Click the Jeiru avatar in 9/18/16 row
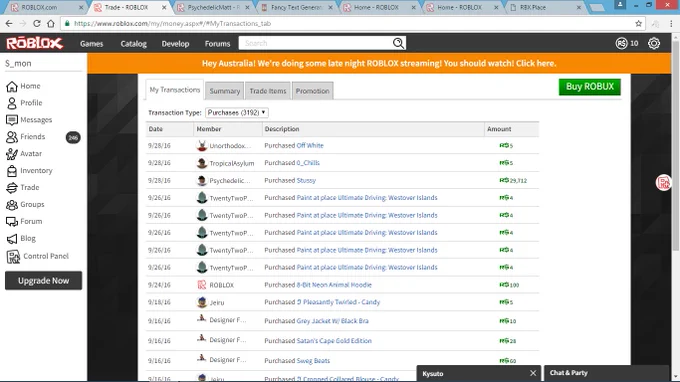 coord(202,302)
